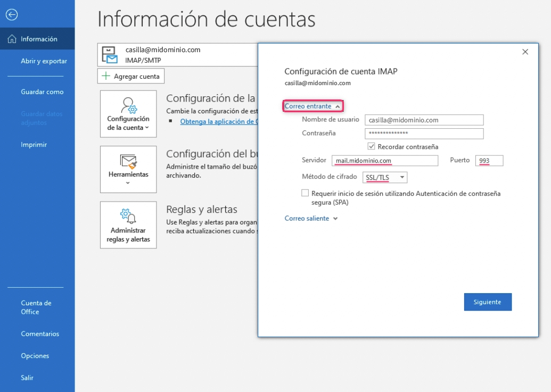
Task: Click the mailbox account icon
Action: click(109, 55)
